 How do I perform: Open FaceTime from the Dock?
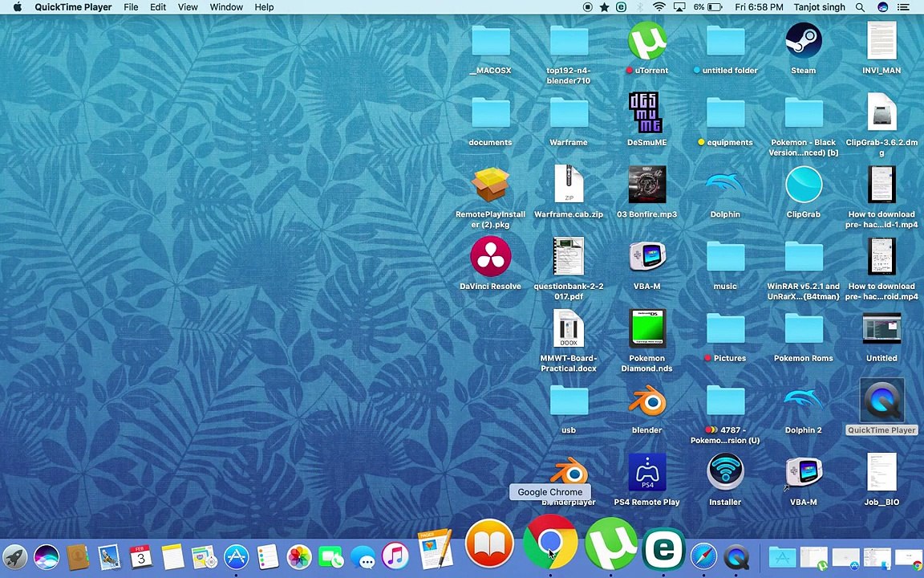(x=331, y=556)
